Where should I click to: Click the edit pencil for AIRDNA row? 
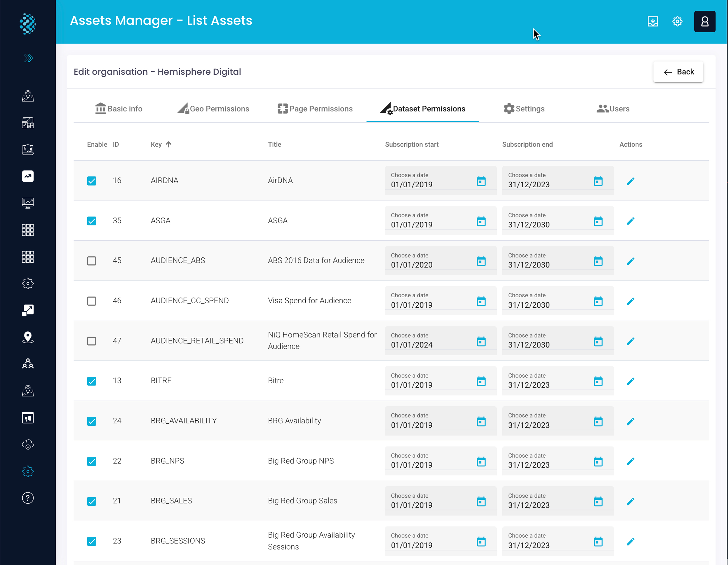point(630,181)
